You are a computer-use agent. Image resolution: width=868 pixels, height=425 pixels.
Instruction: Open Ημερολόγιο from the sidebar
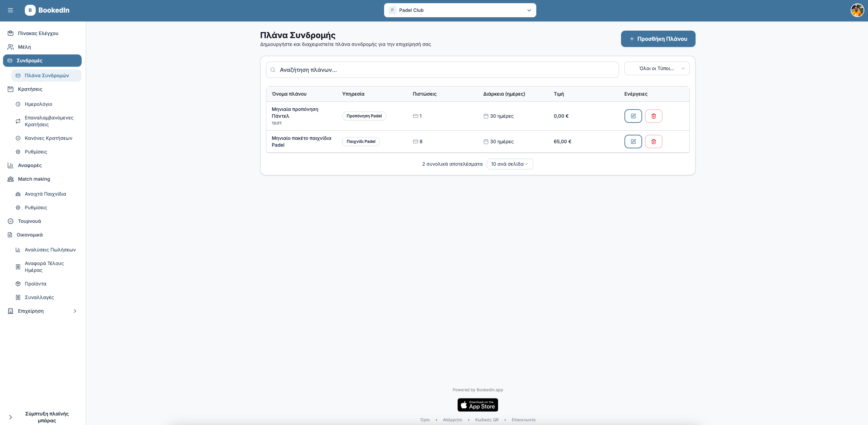click(x=38, y=104)
